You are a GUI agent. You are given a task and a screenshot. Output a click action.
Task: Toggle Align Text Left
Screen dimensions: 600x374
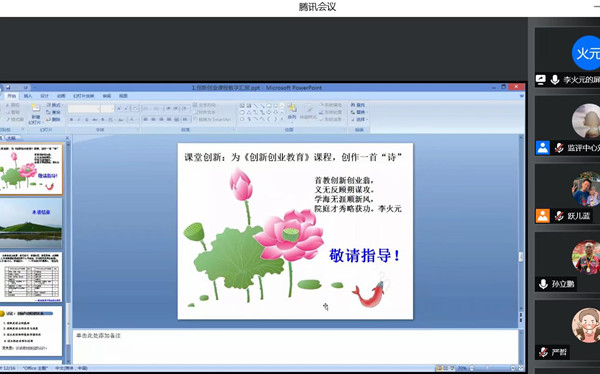click(x=145, y=119)
